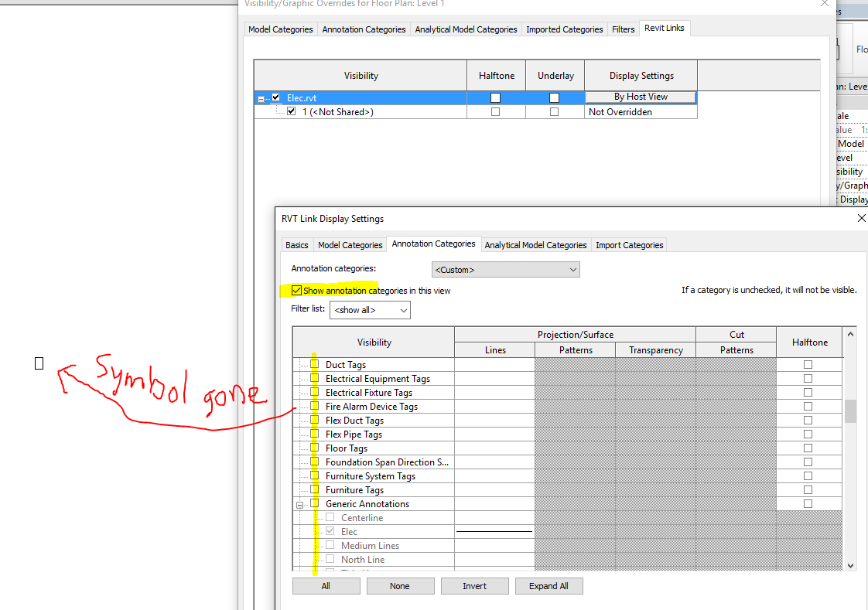Viewport: 868px width, 610px height.
Task: Collapse the Elec.rvt tree entry
Action: [260, 97]
